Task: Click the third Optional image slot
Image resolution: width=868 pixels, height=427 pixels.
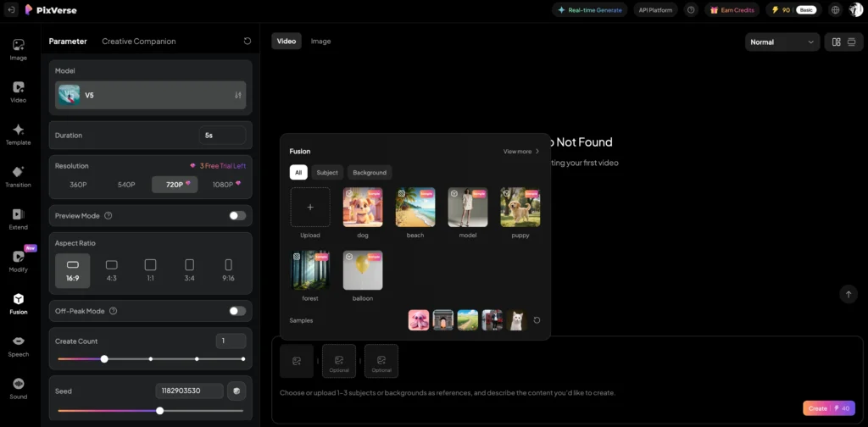Action: pos(381,361)
